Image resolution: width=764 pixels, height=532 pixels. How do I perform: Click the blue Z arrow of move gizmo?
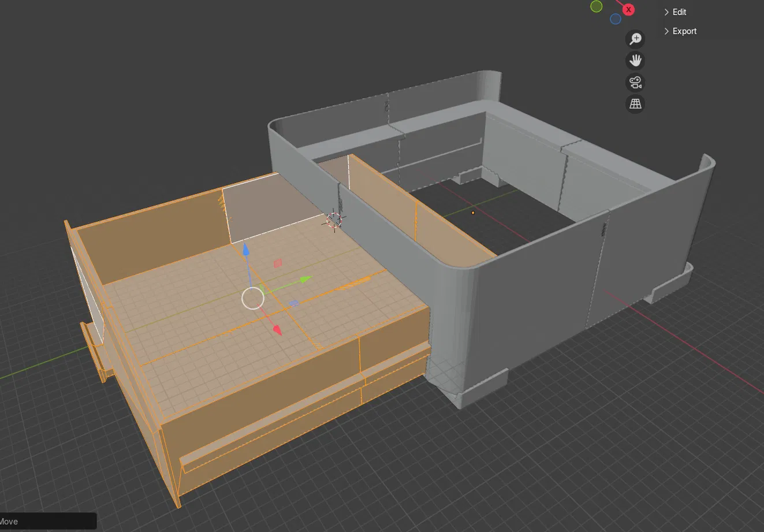pyautogui.click(x=245, y=250)
